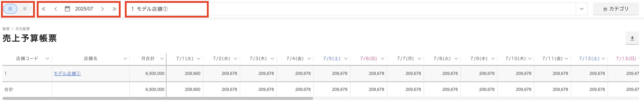Open the 月合計 column menu chevron
The image size is (644, 108).
tap(162, 59)
